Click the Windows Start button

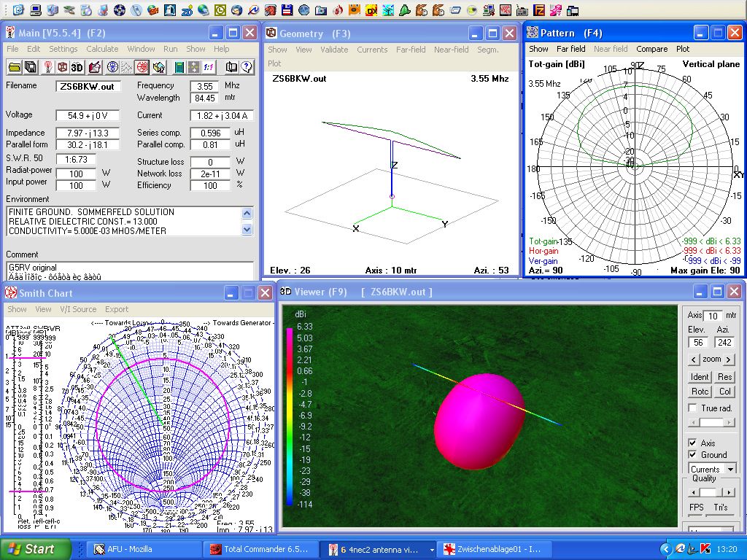tap(36, 549)
